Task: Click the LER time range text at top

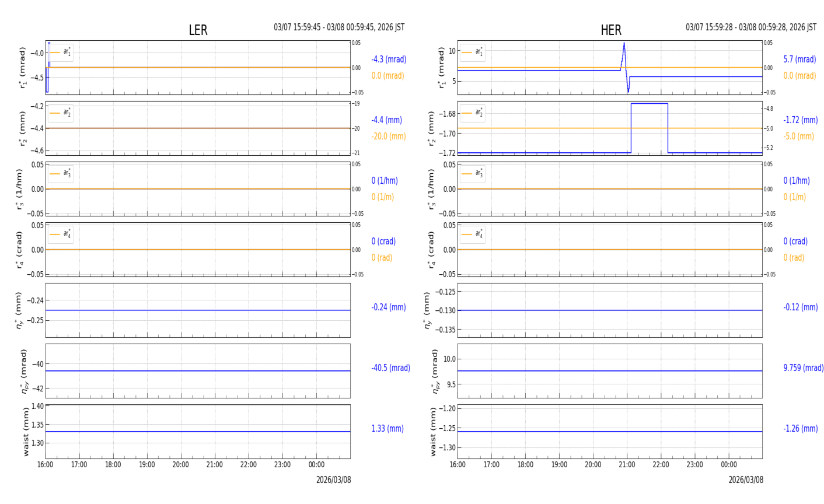Action: click(339, 27)
